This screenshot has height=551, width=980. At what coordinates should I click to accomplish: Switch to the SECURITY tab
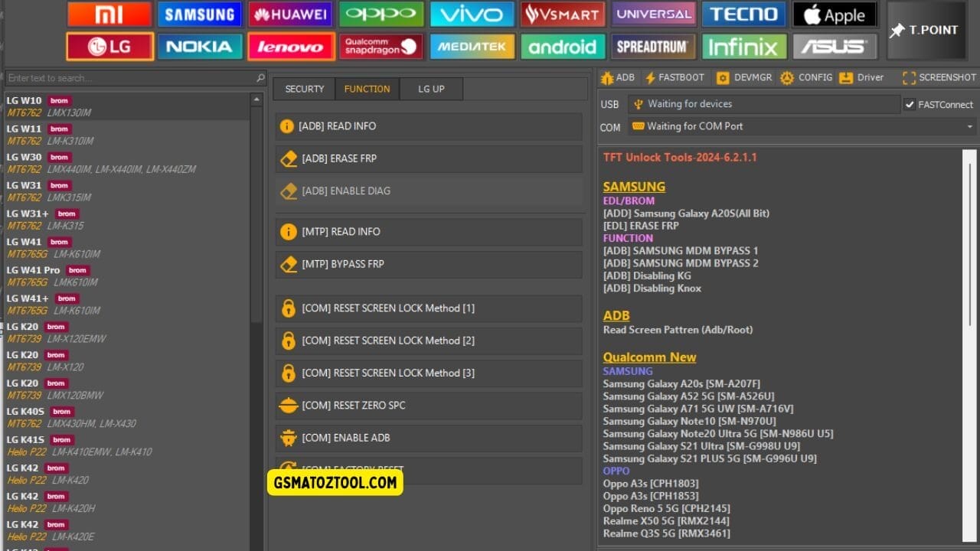pyautogui.click(x=304, y=89)
